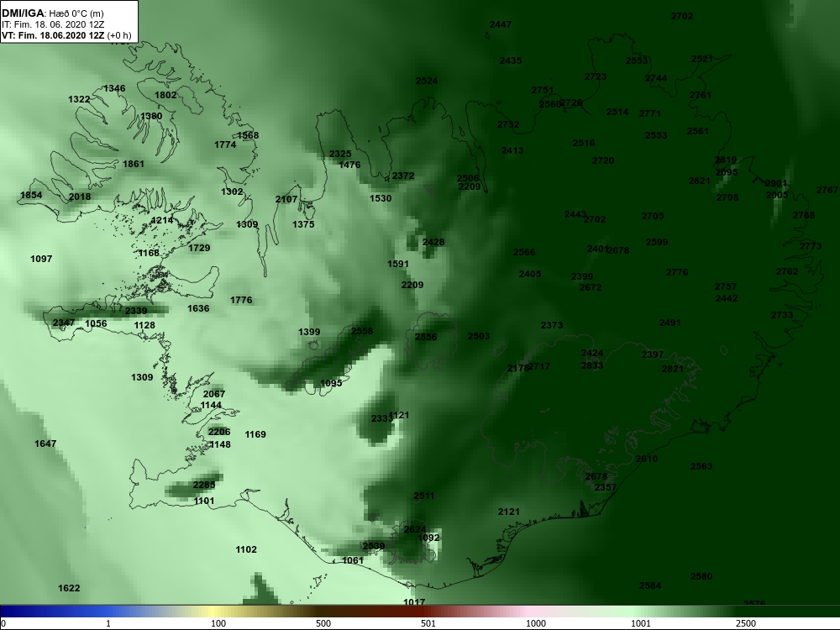Screen dimensions: 840x630
Task: Click the 2447 value at the top
Action: [x=501, y=24]
